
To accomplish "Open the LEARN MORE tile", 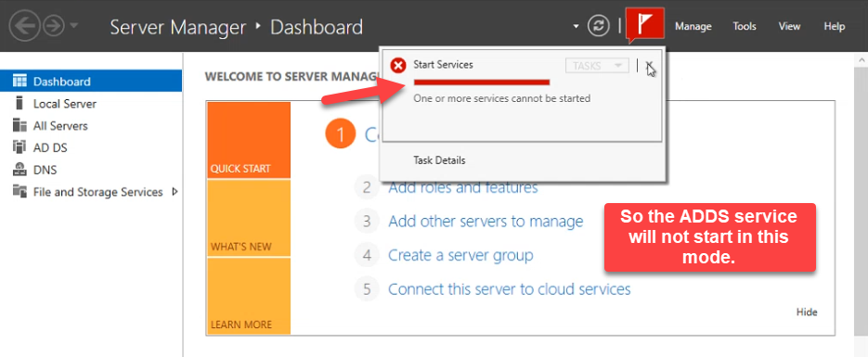I will (249, 296).
